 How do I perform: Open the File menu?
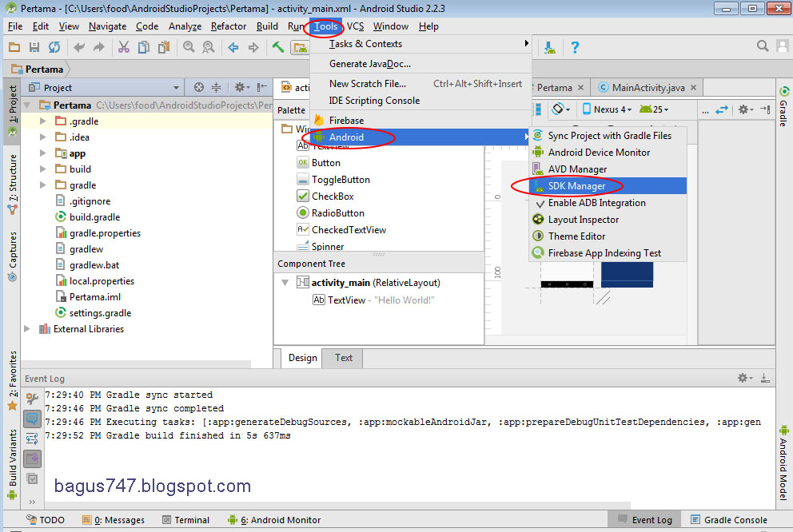(15, 26)
